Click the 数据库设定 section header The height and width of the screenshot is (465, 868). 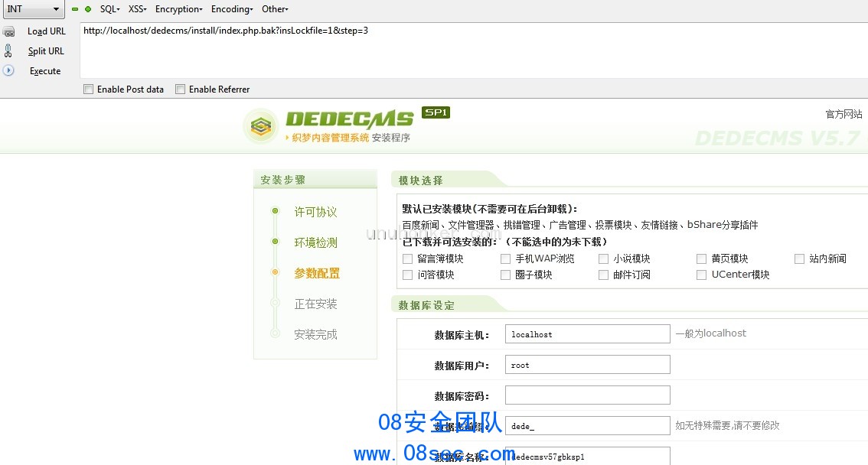(x=426, y=305)
